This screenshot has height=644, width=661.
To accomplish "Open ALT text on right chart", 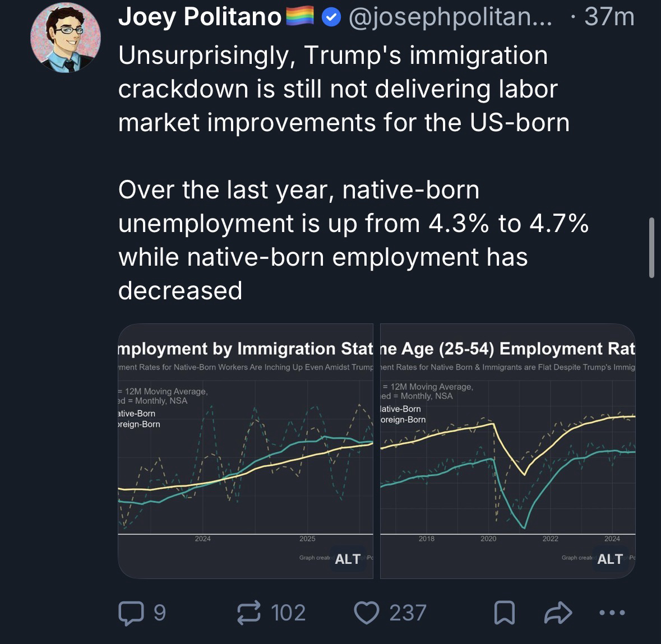I will pos(610,559).
